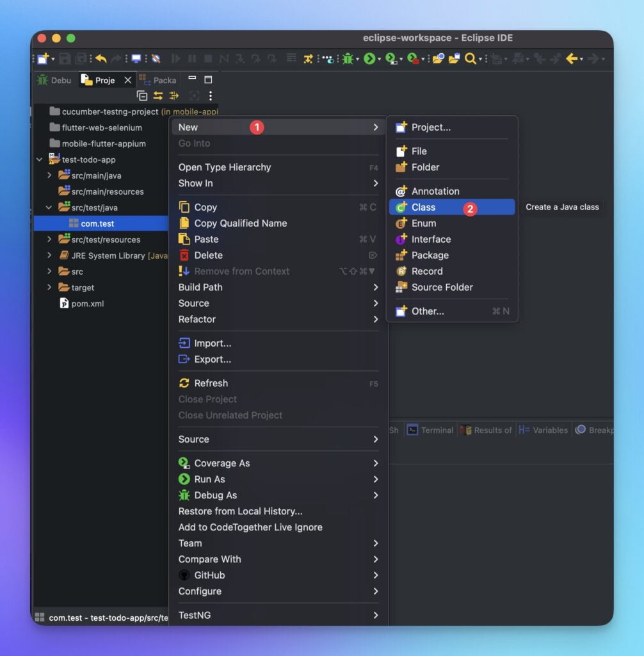Click the green Run toolbar button

point(369,58)
